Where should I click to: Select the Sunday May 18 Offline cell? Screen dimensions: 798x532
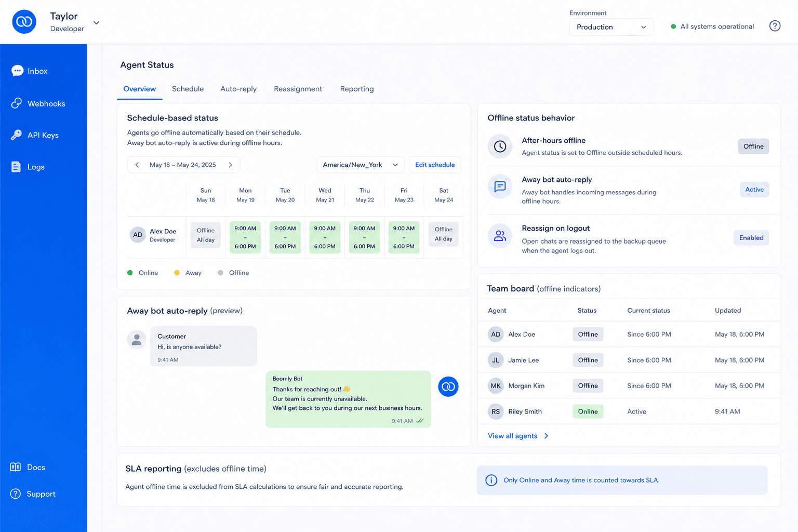206,235
